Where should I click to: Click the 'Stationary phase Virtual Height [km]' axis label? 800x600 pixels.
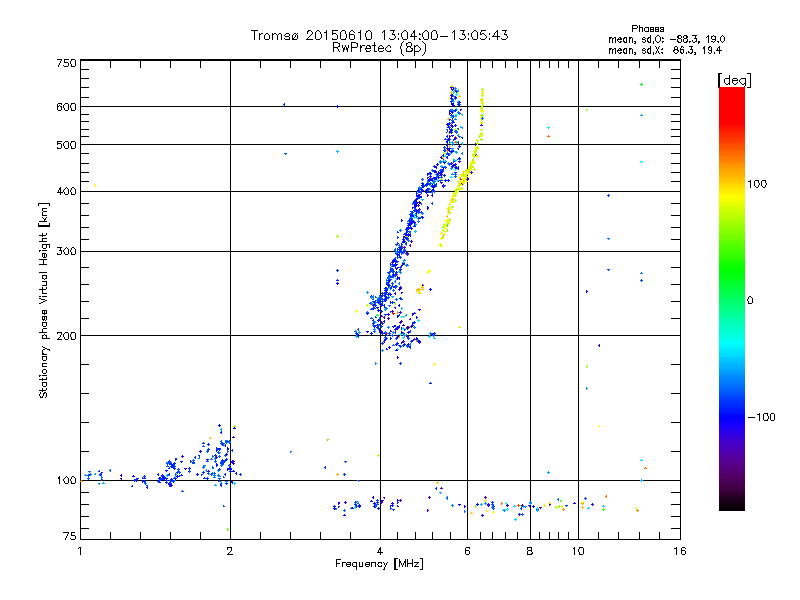44,301
